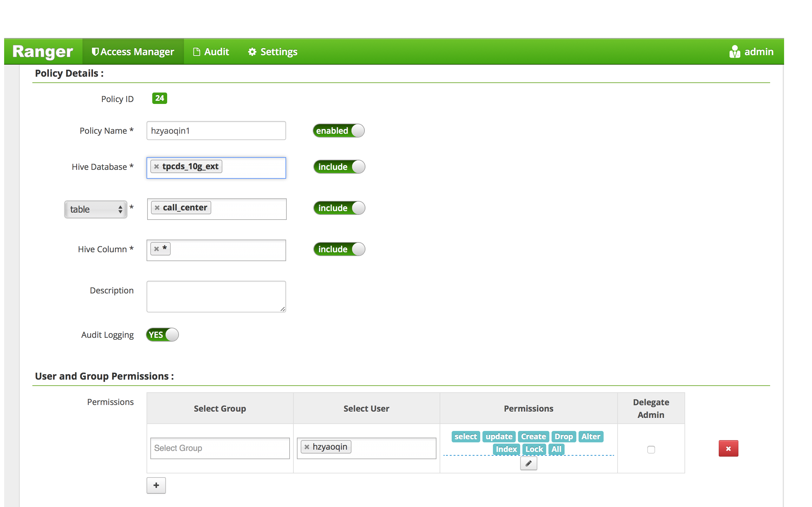
Task: Delete permission row with red x button
Action: pyautogui.click(x=728, y=448)
